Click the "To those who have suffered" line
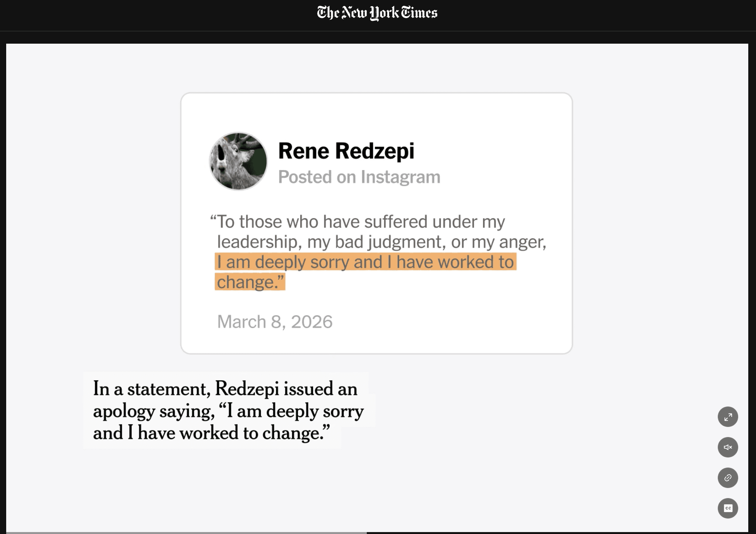Image resolution: width=756 pixels, height=534 pixels. [358, 222]
